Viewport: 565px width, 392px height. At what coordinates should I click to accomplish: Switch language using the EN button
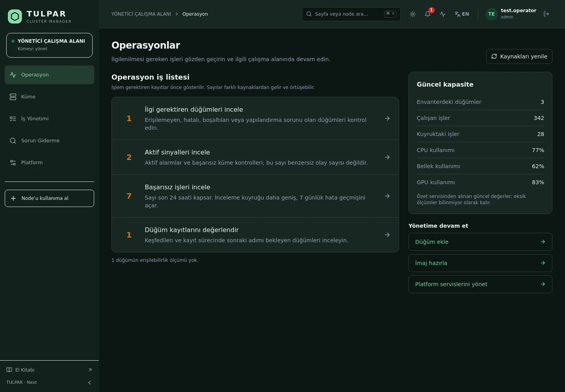tap(462, 14)
